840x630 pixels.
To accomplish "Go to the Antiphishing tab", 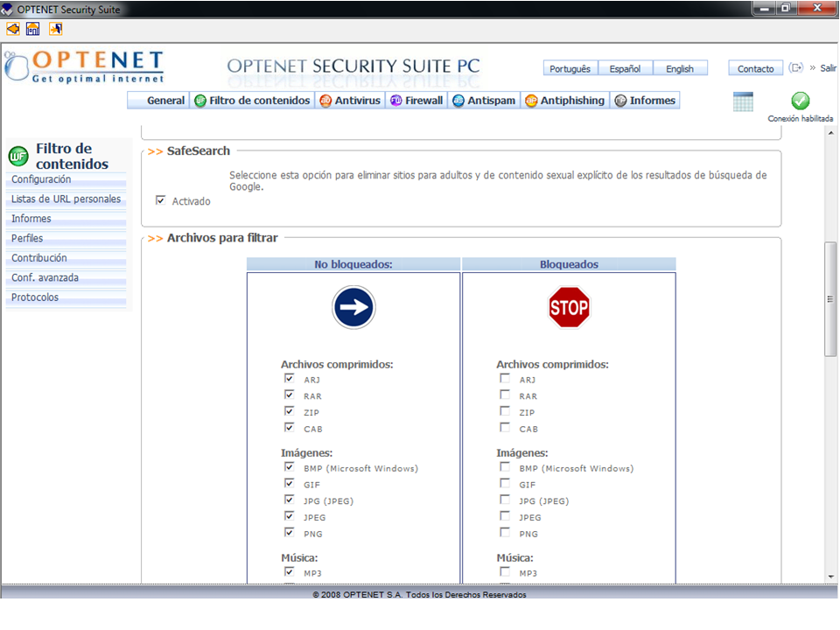I will tap(564, 101).
